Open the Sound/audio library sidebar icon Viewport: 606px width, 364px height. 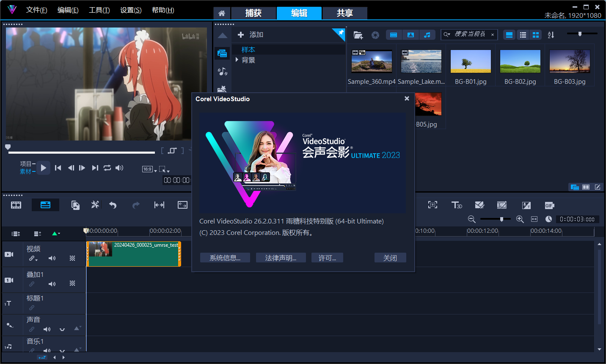click(222, 72)
